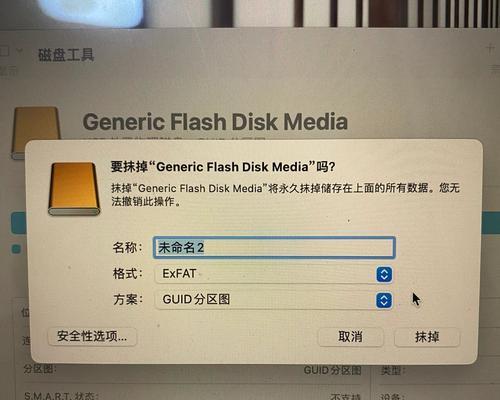
Task: Open the GUID partition scheme dropdown
Action: point(273,300)
